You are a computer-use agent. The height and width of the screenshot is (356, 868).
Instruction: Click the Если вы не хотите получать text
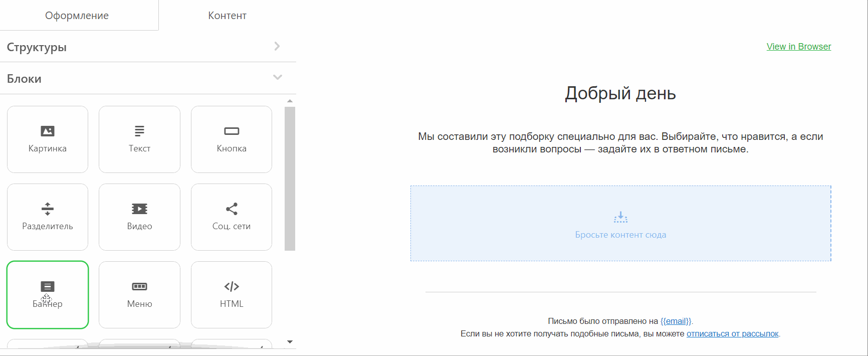[x=572, y=333]
